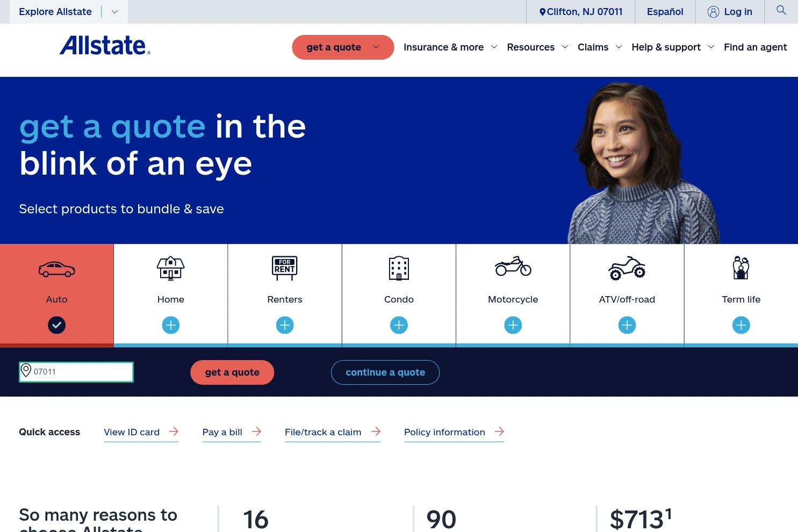Add Home with its plus toggle
Screen dimensions: 798x532
[x=171, y=325]
